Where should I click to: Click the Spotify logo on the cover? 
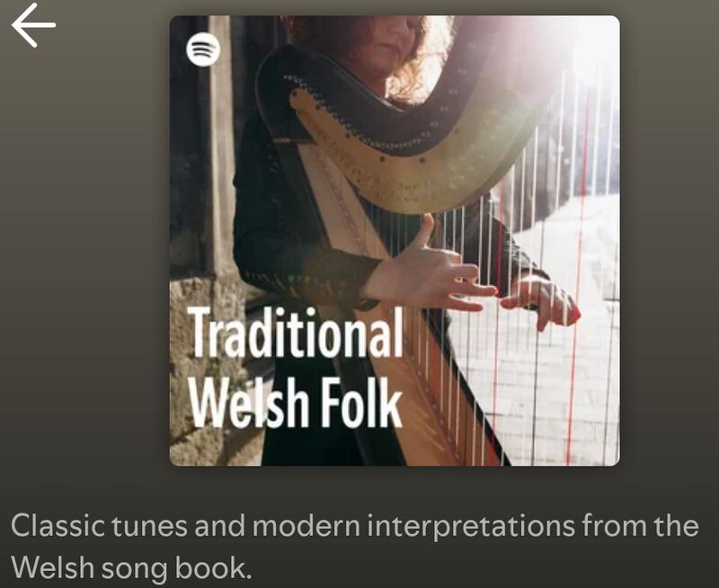click(x=203, y=49)
